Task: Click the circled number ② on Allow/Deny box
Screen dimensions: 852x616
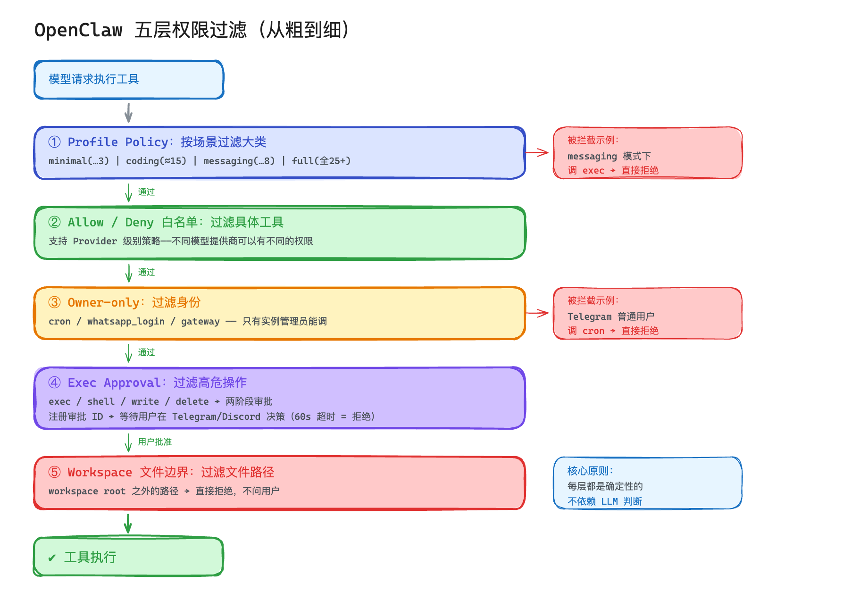Action: click(54, 222)
